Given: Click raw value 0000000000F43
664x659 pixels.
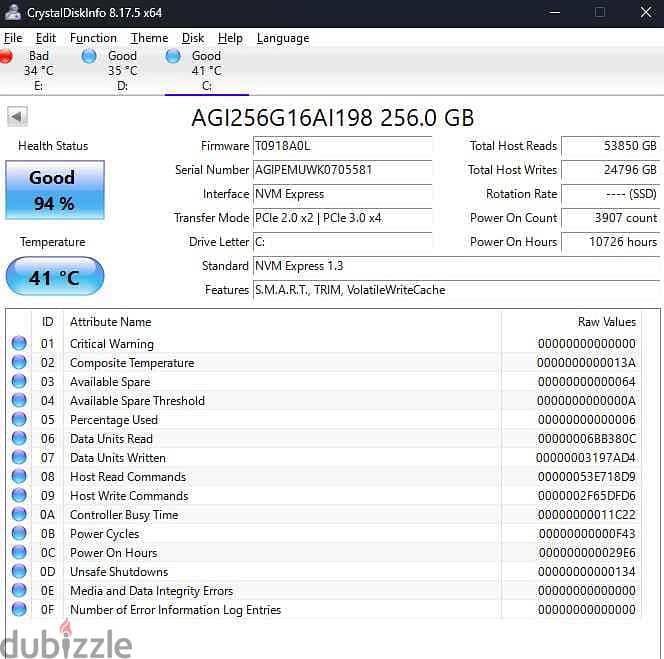Looking at the screenshot, I should (x=587, y=534).
